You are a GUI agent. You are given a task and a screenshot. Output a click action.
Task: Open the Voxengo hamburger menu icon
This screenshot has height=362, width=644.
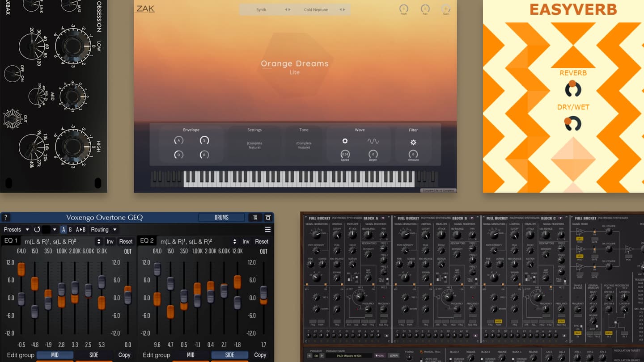(267, 229)
